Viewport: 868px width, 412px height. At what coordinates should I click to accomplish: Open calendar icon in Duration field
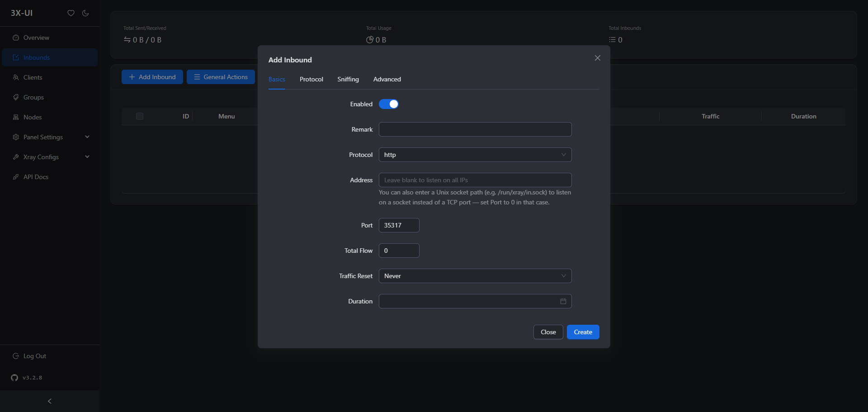click(563, 301)
